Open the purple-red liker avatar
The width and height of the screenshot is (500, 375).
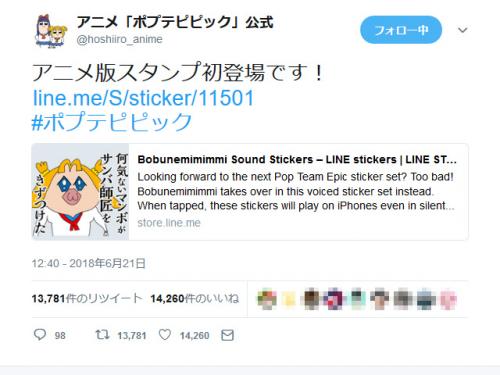click(335, 299)
